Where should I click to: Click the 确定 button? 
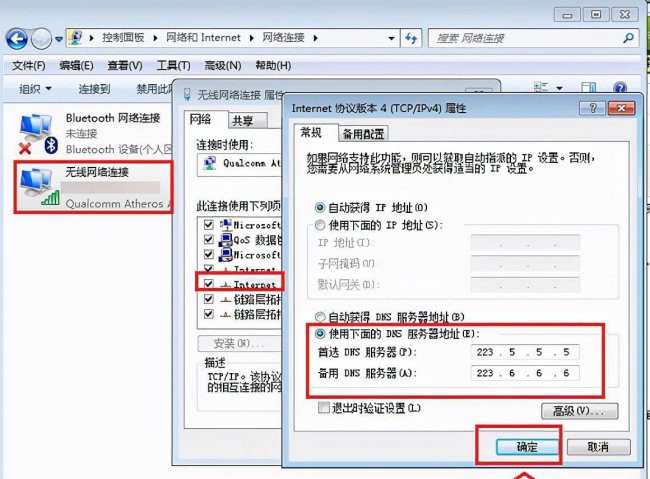click(x=527, y=447)
